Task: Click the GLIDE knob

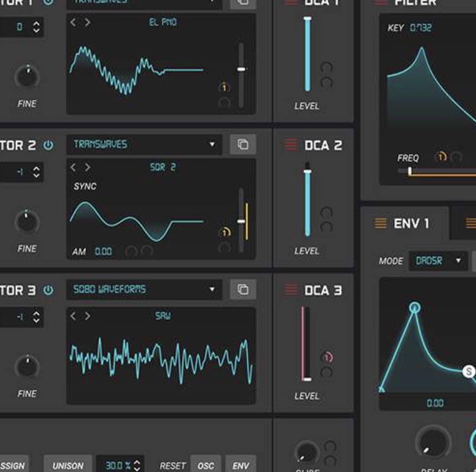Action: [x=306, y=453]
